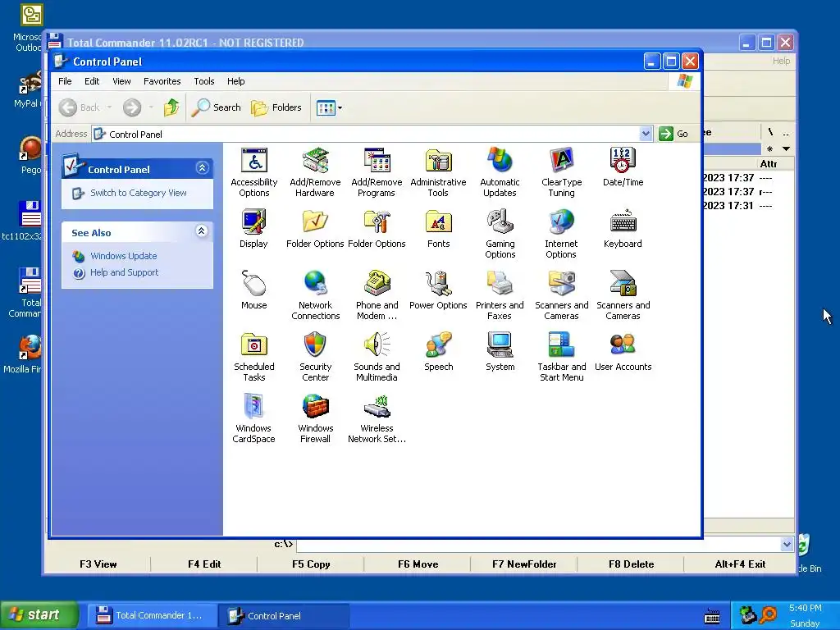Open User Accounts
The width and height of the screenshot is (840, 630).
(x=623, y=352)
